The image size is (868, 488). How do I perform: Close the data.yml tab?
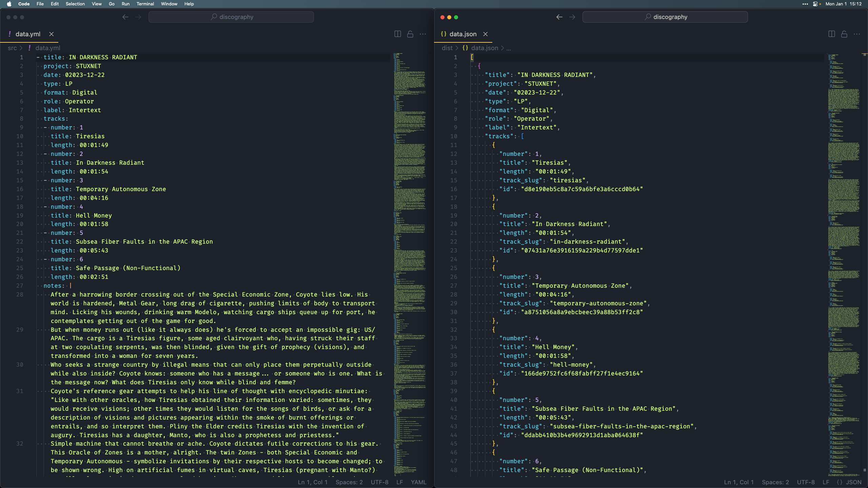pyautogui.click(x=51, y=34)
